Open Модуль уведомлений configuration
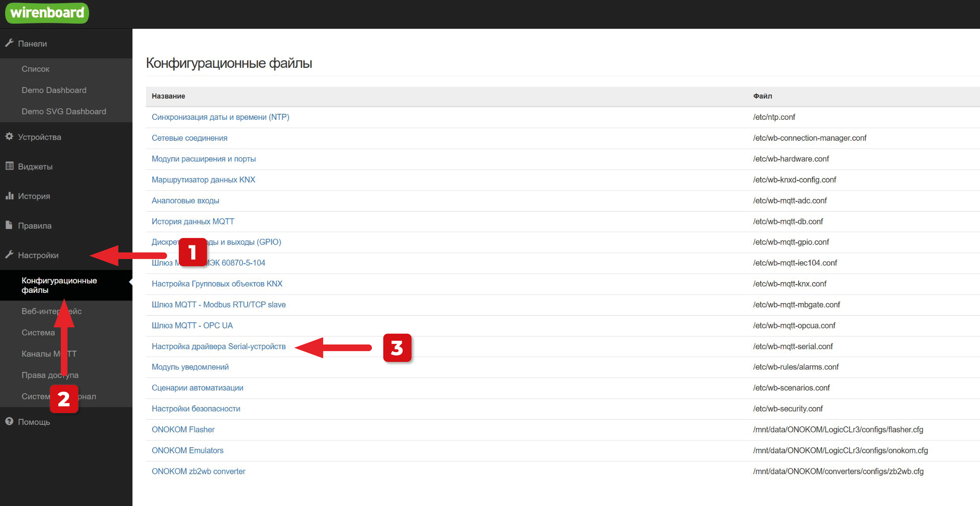This screenshot has height=506, width=980. coord(190,367)
